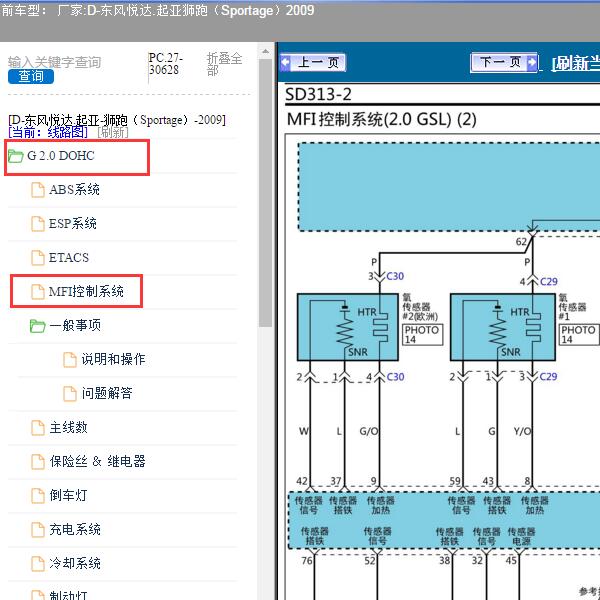Click the page icon beside 冷却系统

click(38, 564)
